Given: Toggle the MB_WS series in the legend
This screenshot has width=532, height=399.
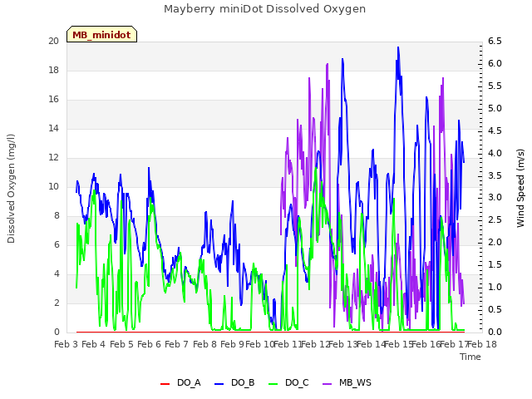Looking at the screenshot, I should point(347,382).
